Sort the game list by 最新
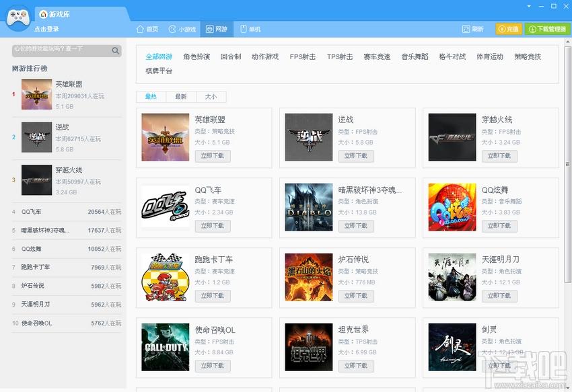Viewport: 572px width, 392px height. tap(181, 97)
